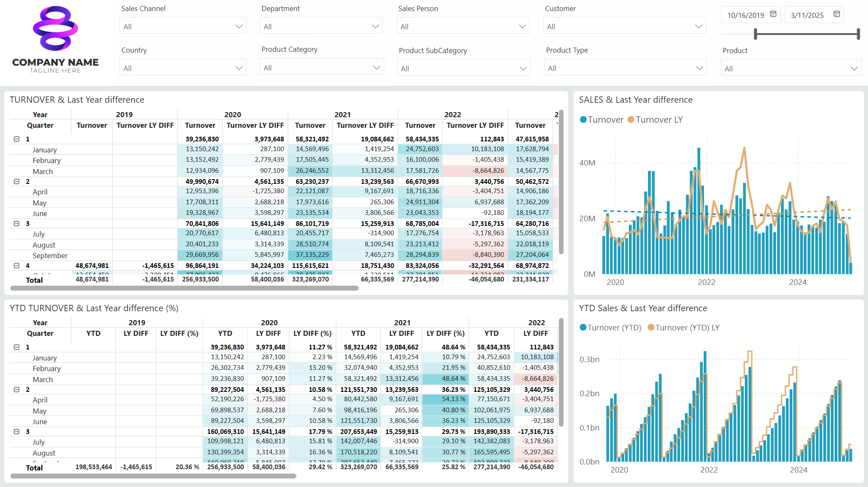Open calendar picker for end date 3/11/2025
The image size is (868, 487).
pos(837,14)
